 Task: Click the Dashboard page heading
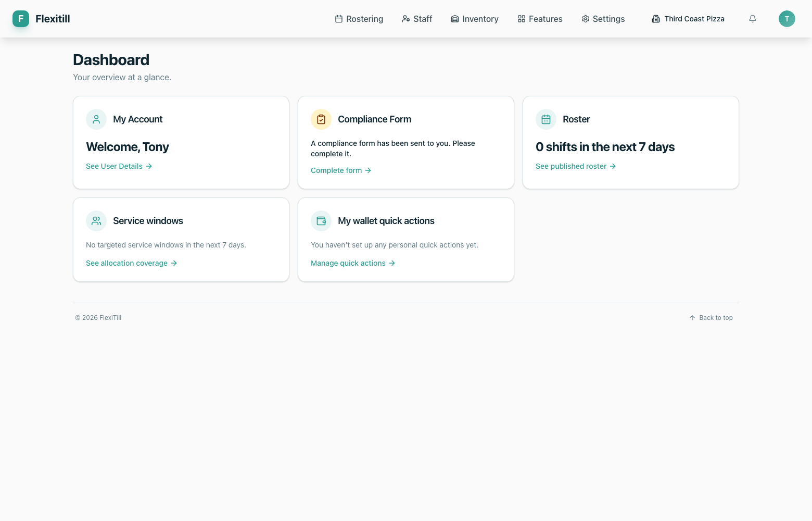(111, 60)
